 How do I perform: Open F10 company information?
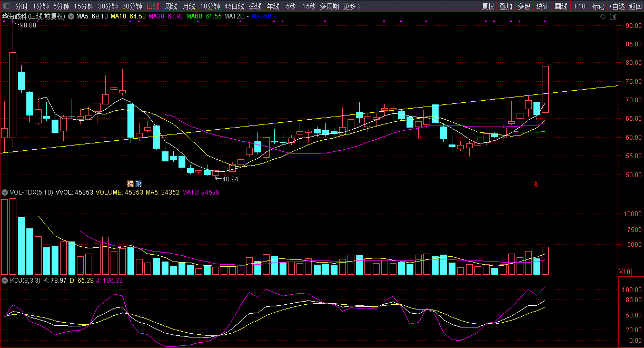580,6
